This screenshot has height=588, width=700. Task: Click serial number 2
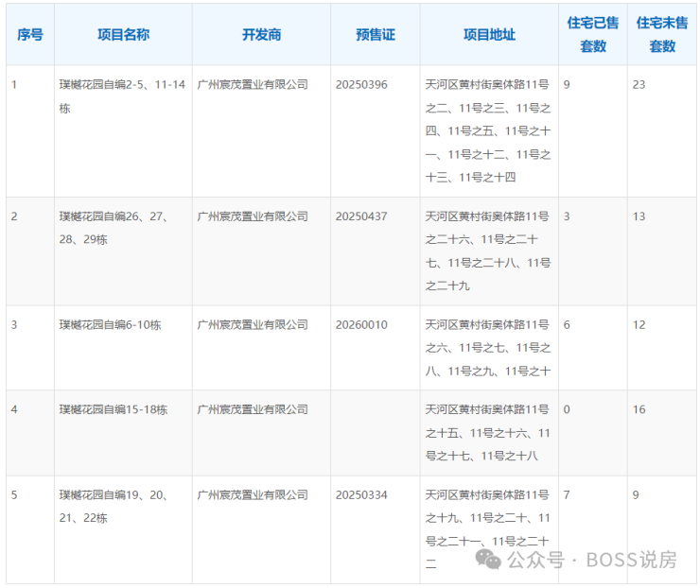click(14, 216)
